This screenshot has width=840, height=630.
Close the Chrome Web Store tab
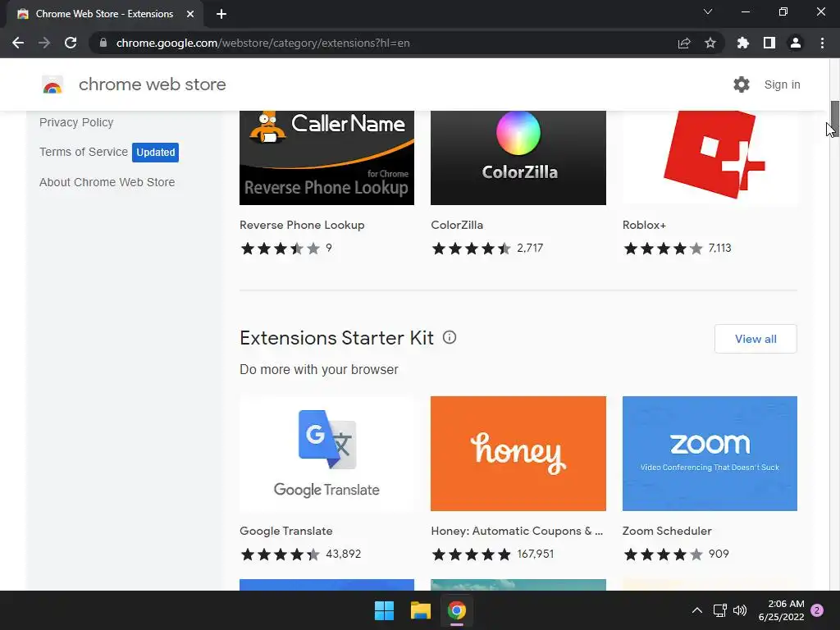click(x=190, y=14)
